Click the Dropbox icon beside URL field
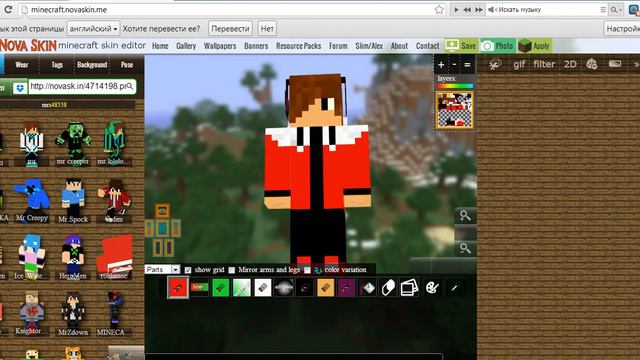640x360 pixels. pos(20,87)
